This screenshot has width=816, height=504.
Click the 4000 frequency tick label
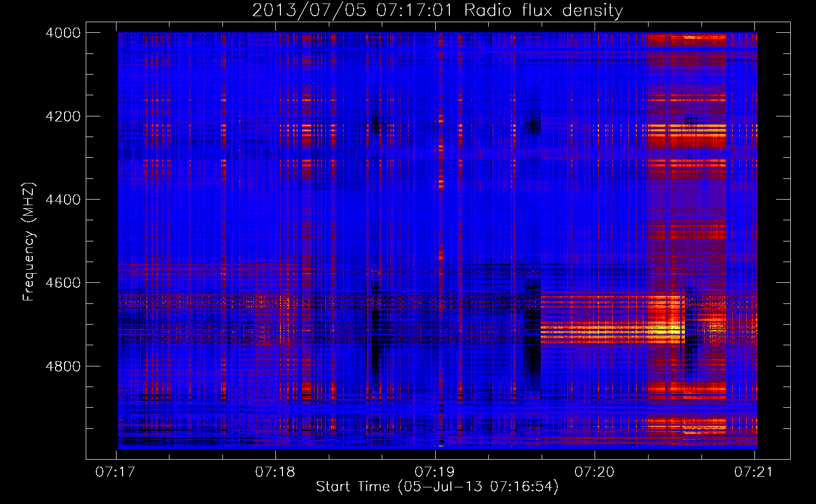pos(63,33)
